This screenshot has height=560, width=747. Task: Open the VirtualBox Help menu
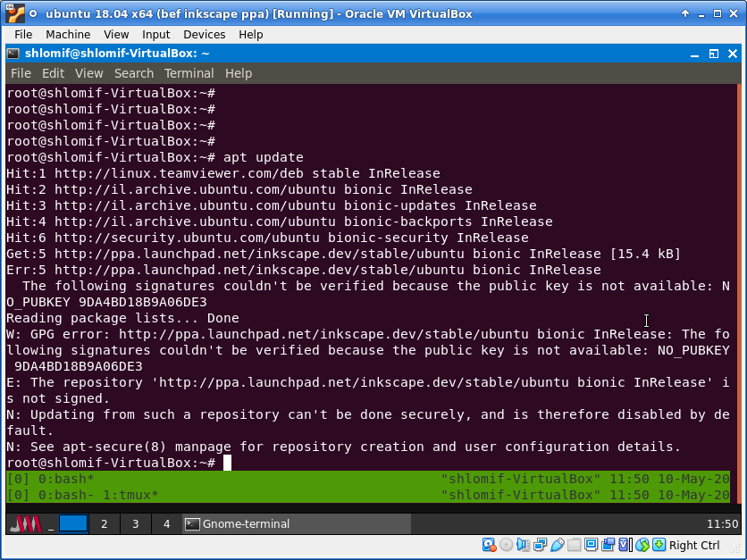click(x=250, y=35)
